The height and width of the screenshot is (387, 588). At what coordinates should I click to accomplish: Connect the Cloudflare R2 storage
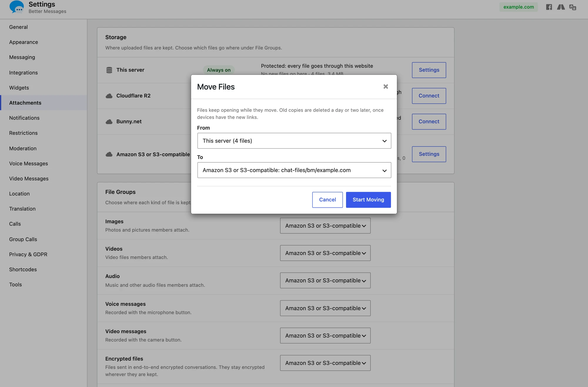coord(429,96)
